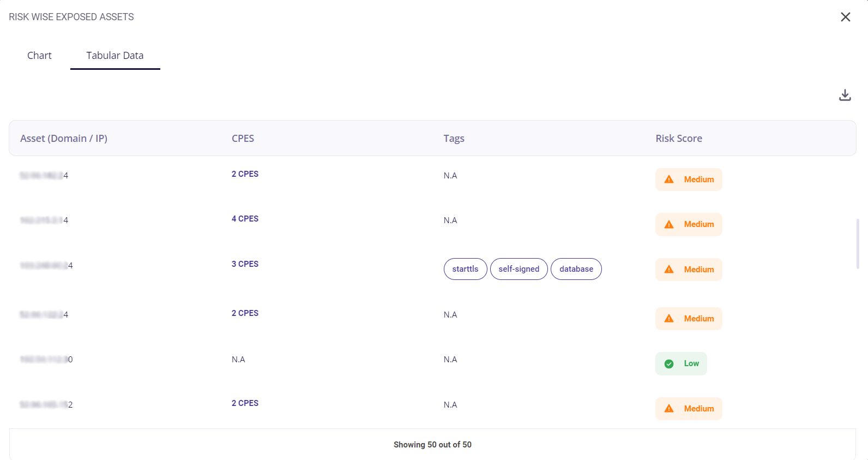Open the 4 CPES link
The height and width of the screenshot is (460, 868).
[245, 219]
